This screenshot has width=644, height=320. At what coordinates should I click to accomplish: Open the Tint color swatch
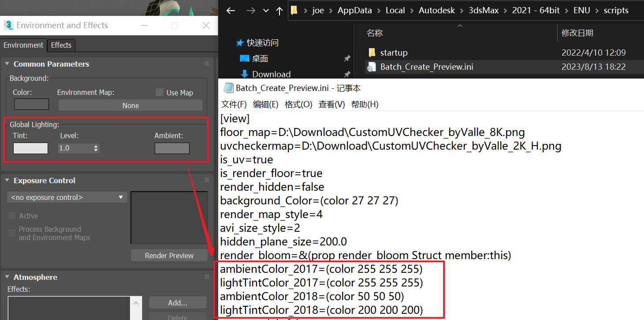click(x=30, y=148)
